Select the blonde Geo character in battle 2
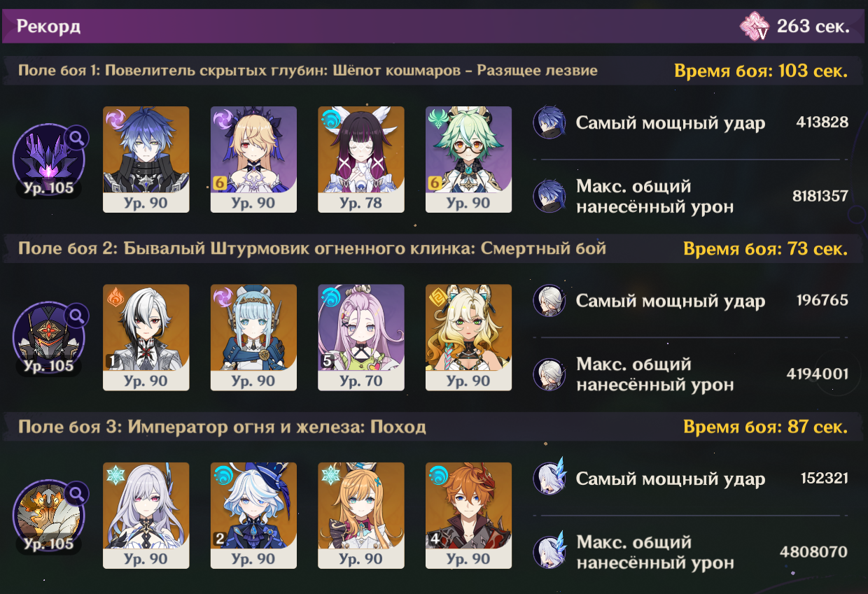868x594 pixels. 468,337
